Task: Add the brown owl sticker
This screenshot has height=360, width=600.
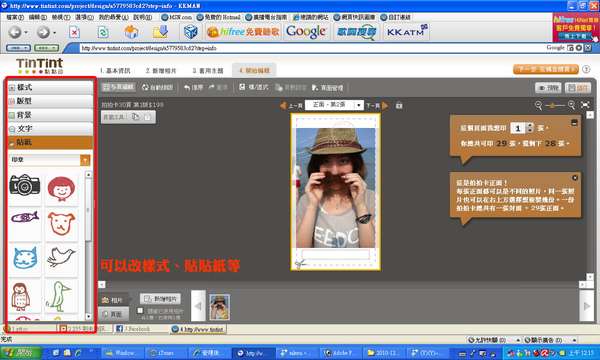Action: click(x=20, y=296)
